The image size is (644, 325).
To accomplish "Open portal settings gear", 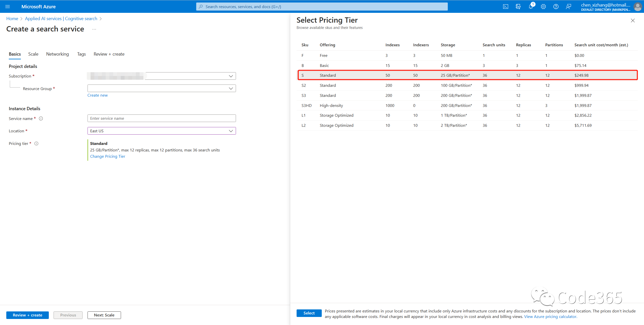I will [x=543, y=7].
